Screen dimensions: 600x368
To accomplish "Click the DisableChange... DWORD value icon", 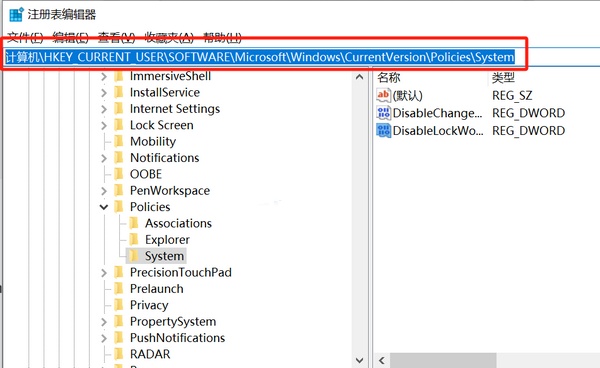I will 383,113.
